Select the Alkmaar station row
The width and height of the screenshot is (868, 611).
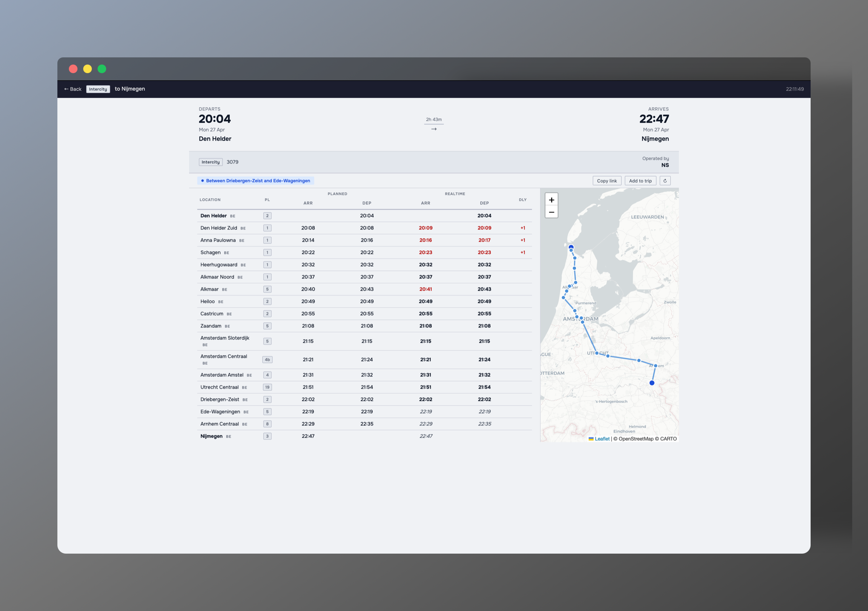point(209,289)
